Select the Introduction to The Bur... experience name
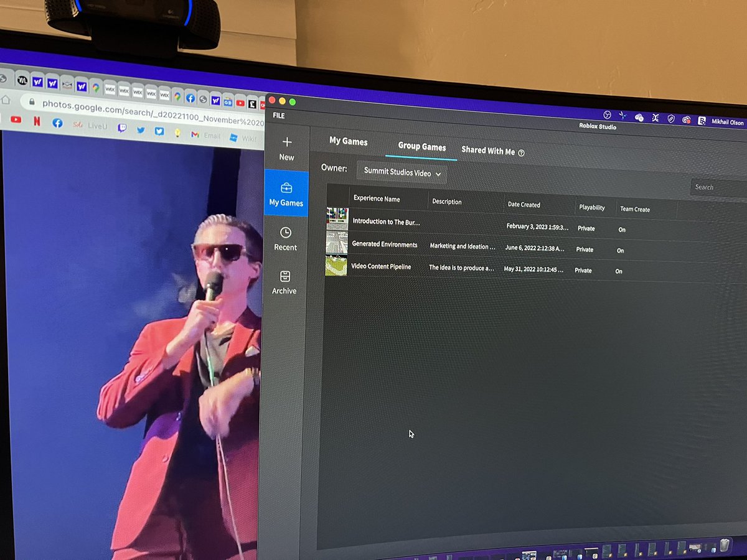Viewport: 747px width, 560px height. [x=387, y=222]
